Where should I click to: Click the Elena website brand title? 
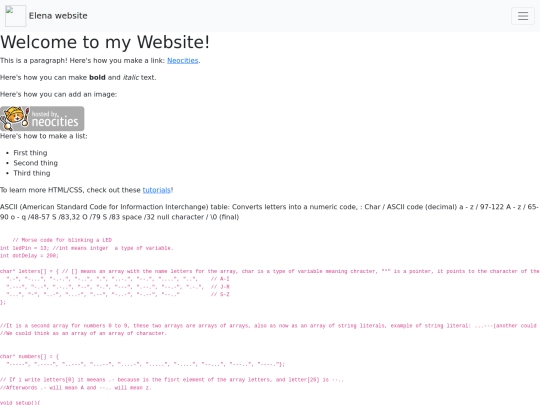point(58,16)
